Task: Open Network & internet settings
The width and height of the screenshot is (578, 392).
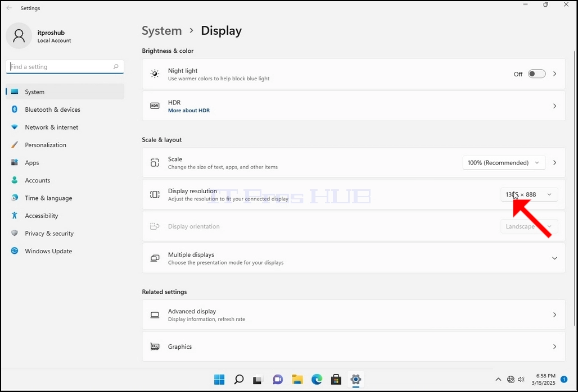Action: tap(65, 127)
